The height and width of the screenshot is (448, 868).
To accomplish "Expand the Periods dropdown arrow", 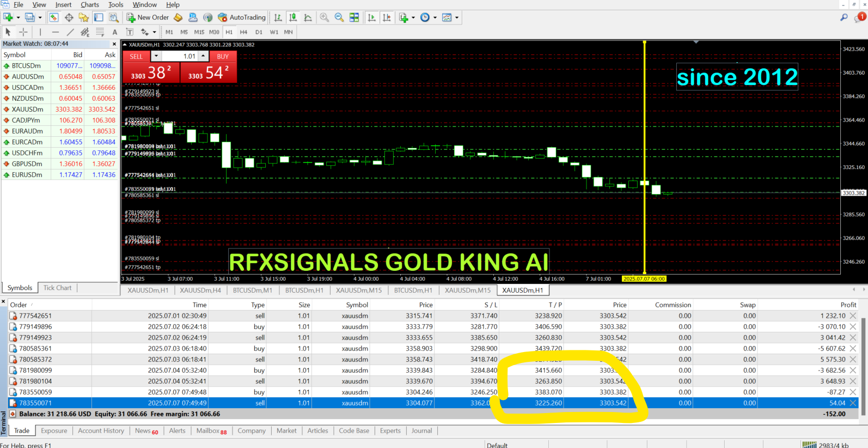I will point(435,17).
